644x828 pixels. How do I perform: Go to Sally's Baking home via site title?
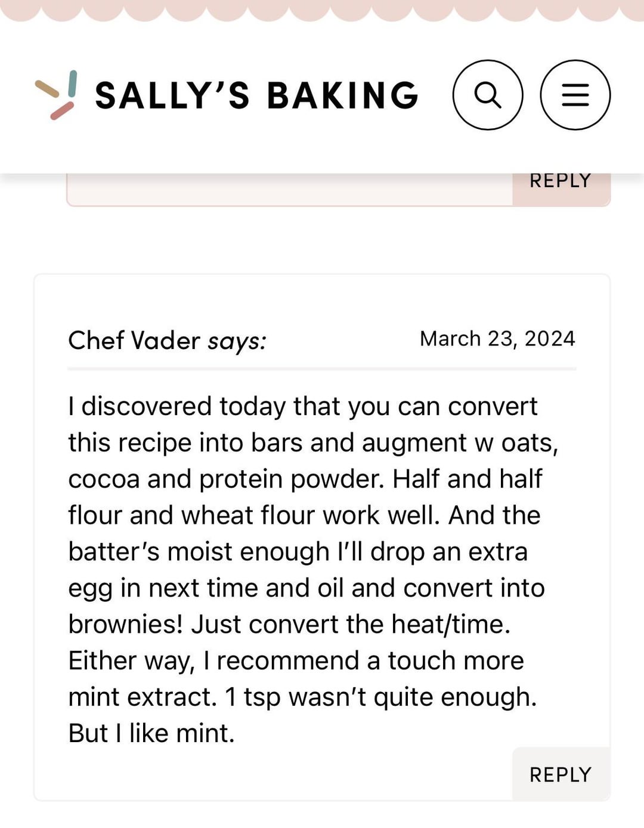point(257,95)
